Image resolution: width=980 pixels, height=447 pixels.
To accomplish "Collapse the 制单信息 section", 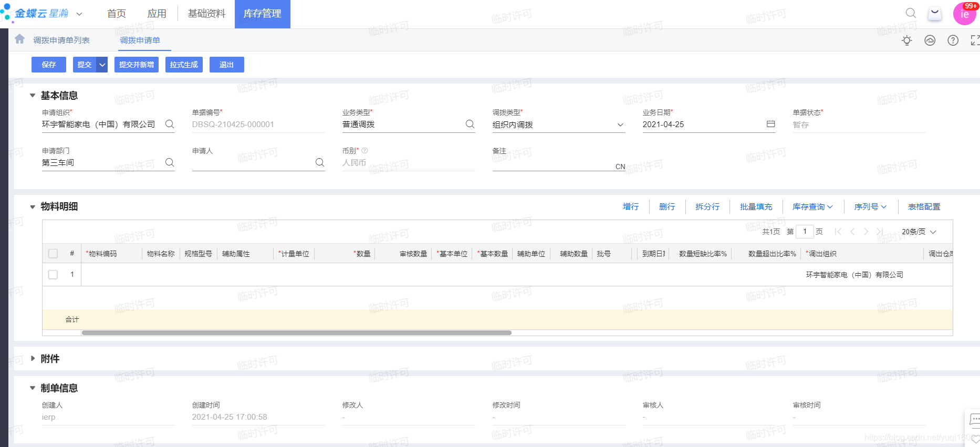I will coord(33,388).
